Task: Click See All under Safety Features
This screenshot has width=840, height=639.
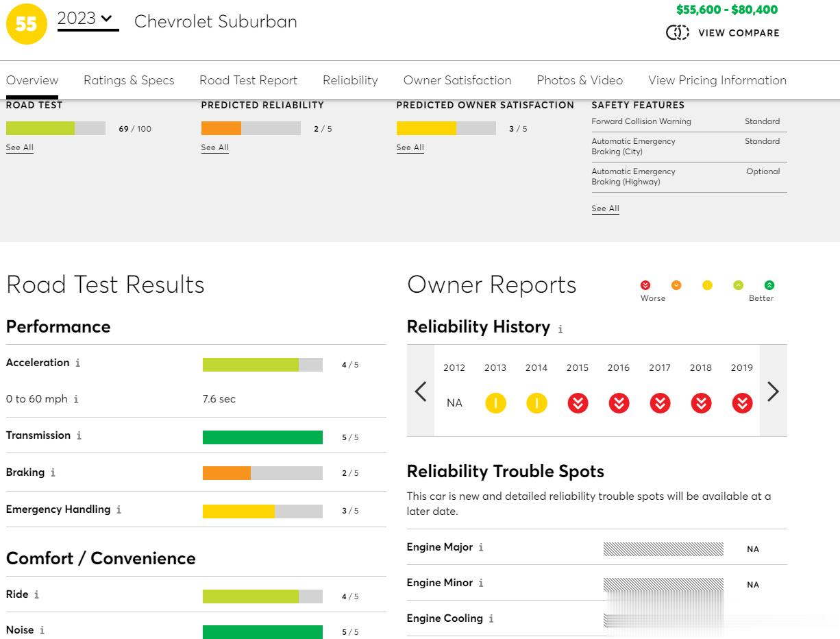Action: [606, 208]
